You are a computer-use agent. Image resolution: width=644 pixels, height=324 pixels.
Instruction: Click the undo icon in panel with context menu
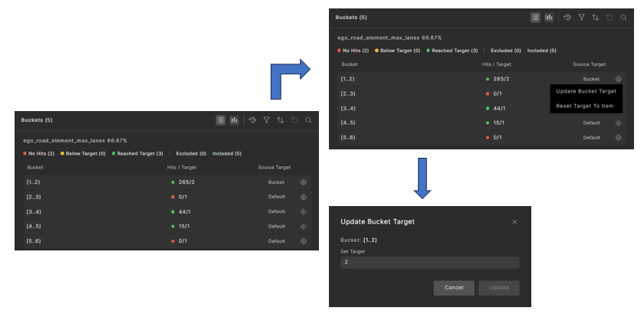(609, 17)
